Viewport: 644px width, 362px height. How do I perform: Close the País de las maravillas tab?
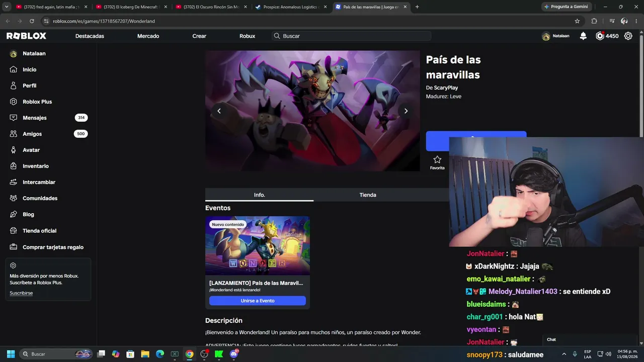[406, 7]
